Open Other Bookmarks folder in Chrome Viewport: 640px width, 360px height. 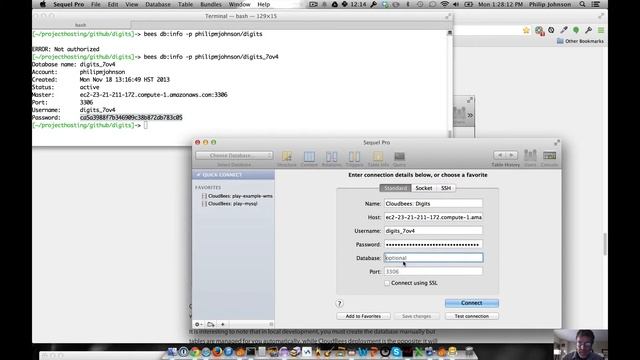(580, 41)
